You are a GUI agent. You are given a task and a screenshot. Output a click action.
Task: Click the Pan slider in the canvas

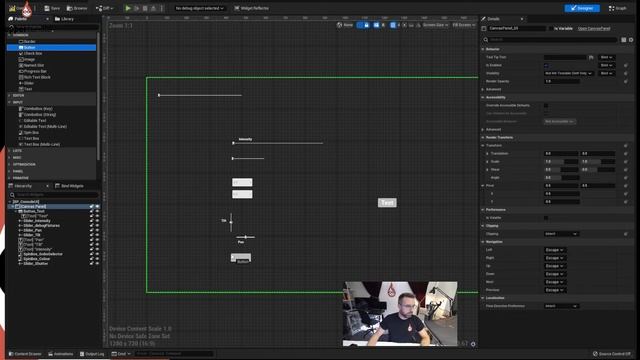(245, 237)
